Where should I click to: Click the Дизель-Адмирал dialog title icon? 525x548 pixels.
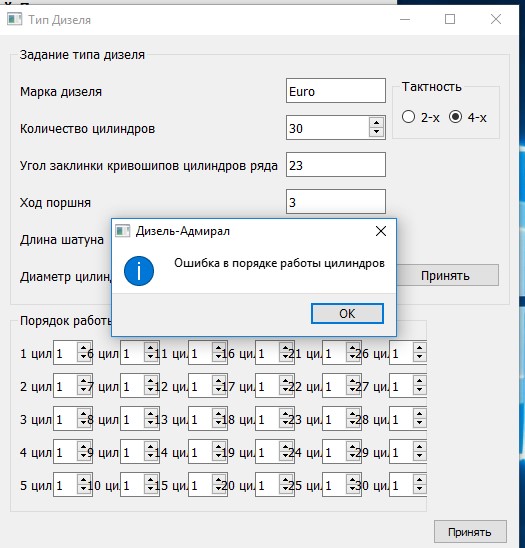(x=122, y=231)
